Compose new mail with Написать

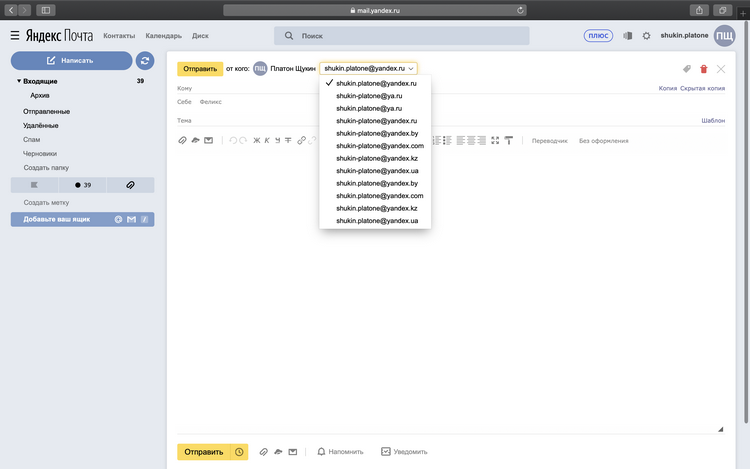[71, 61]
